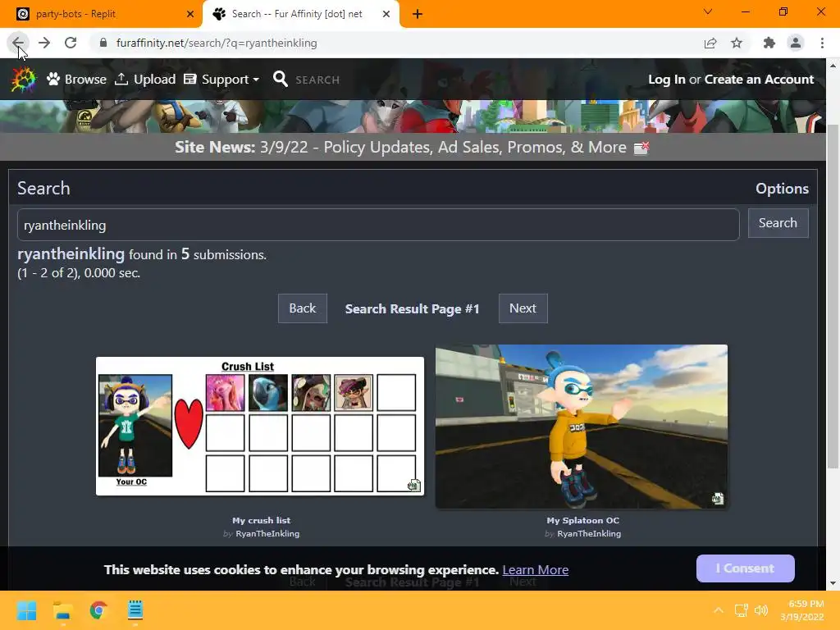
Task: Show hidden system tray icons
Action: pos(719,610)
